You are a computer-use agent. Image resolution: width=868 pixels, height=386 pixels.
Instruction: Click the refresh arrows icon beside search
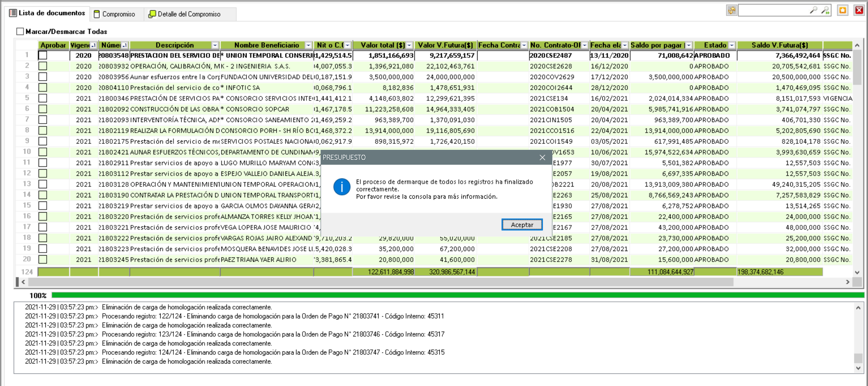tap(731, 10)
